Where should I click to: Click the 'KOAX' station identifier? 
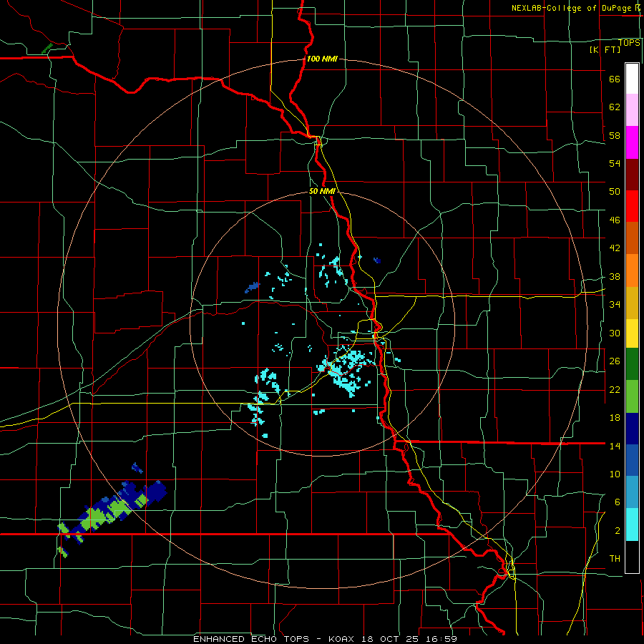click(343, 639)
